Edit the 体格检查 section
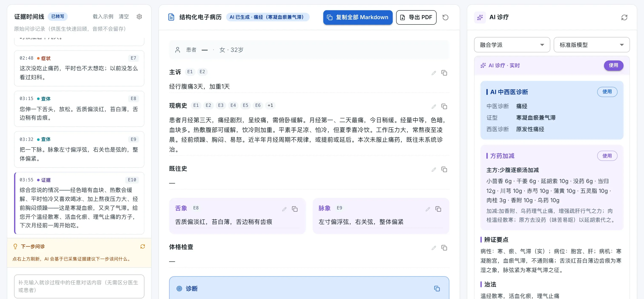The width and height of the screenshot is (644, 299). click(434, 247)
